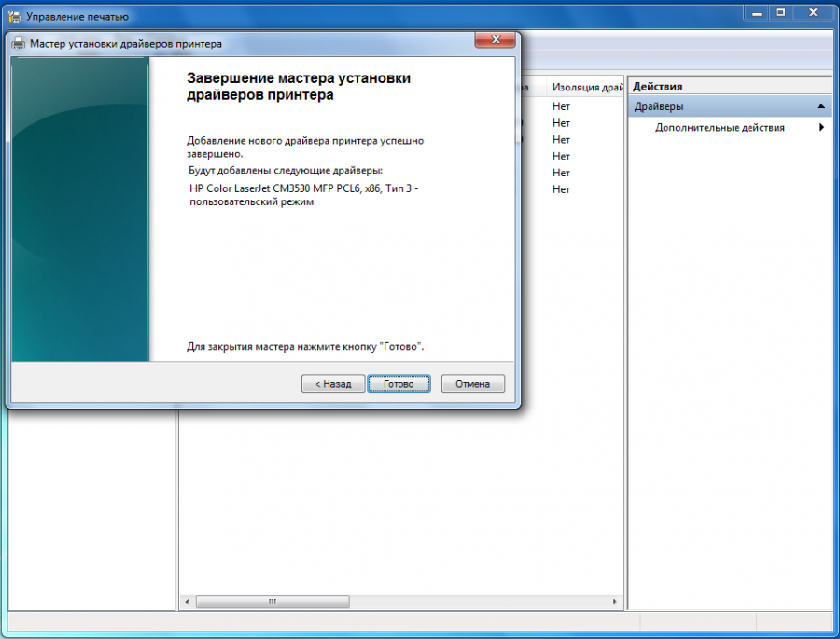Image resolution: width=840 pixels, height=639 pixels.
Task: Select the first Нет cell in isolation column
Action: [561, 106]
